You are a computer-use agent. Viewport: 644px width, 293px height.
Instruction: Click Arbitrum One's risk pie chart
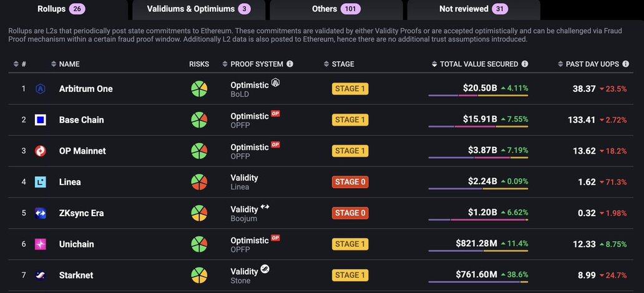(199, 89)
